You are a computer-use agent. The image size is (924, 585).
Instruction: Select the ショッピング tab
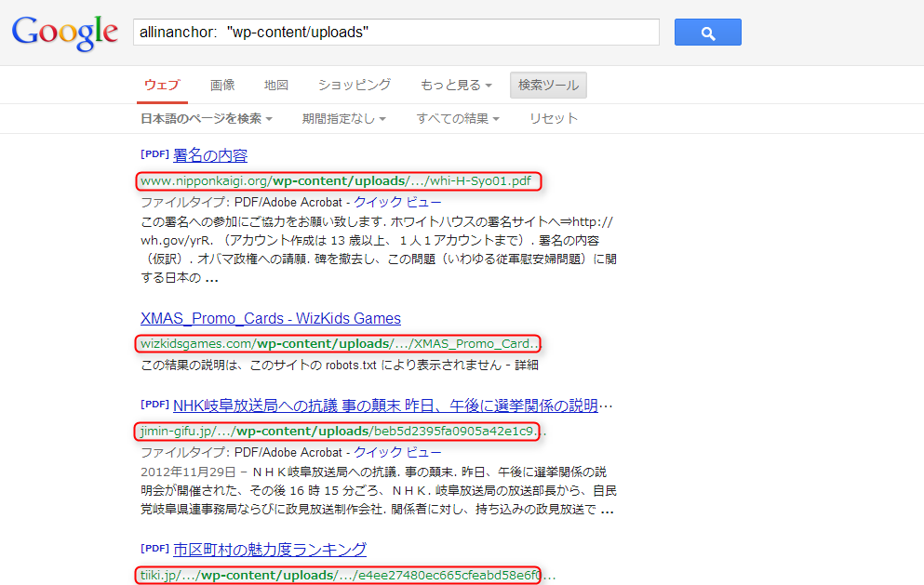pyautogui.click(x=355, y=85)
